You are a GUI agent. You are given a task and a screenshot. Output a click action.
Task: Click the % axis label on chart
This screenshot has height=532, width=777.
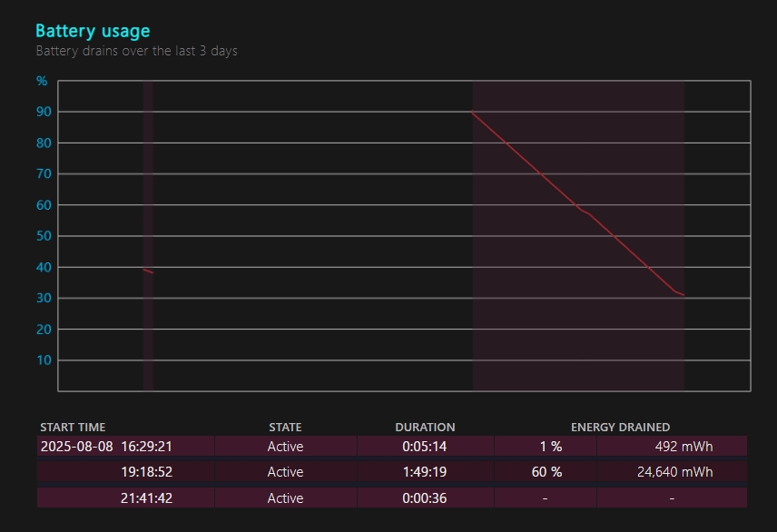pos(42,81)
